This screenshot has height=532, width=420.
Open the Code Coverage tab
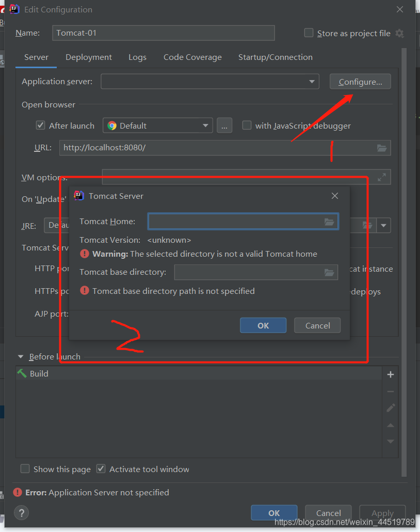pyautogui.click(x=192, y=57)
